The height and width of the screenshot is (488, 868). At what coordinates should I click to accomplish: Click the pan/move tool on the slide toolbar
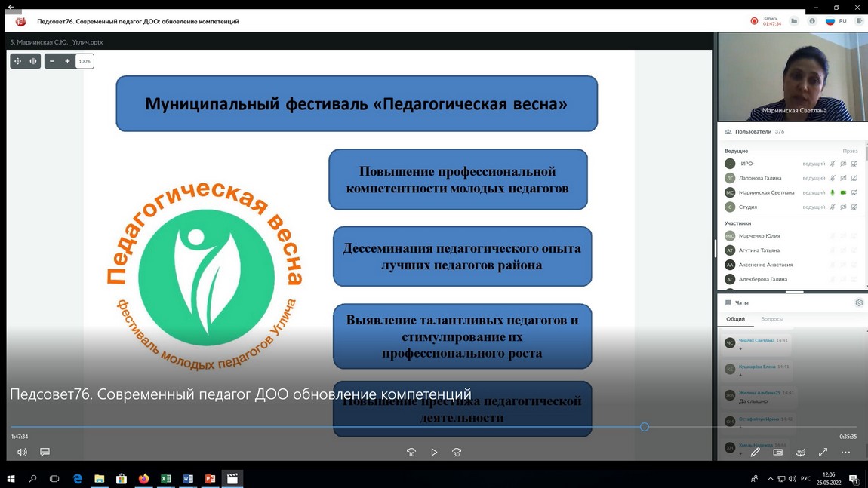point(17,61)
